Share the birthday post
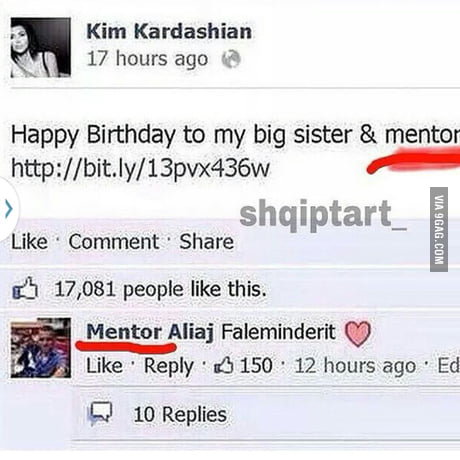The image size is (460, 460). 207,241
